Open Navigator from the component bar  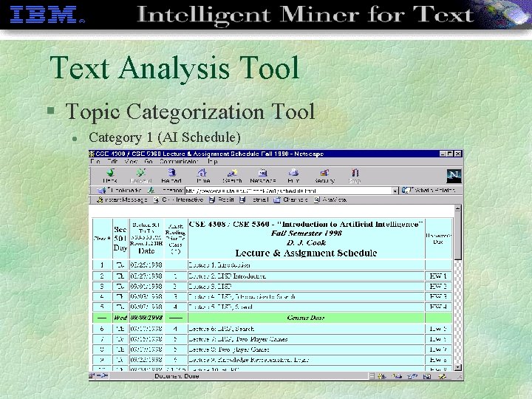(x=382, y=376)
